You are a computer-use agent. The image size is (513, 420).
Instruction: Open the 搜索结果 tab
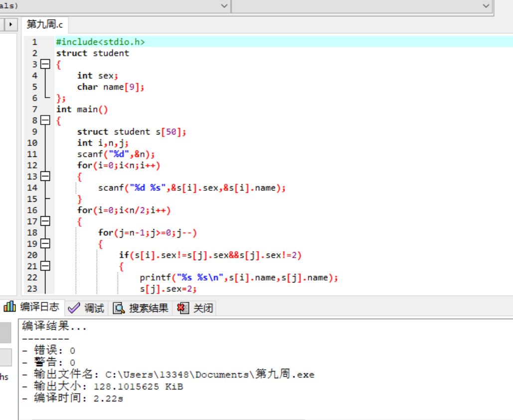pos(141,308)
